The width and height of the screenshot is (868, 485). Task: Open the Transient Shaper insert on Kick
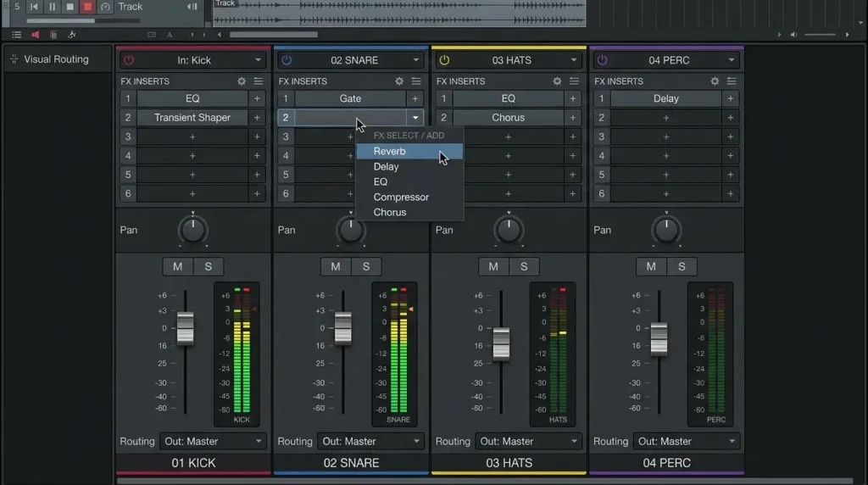(192, 117)
